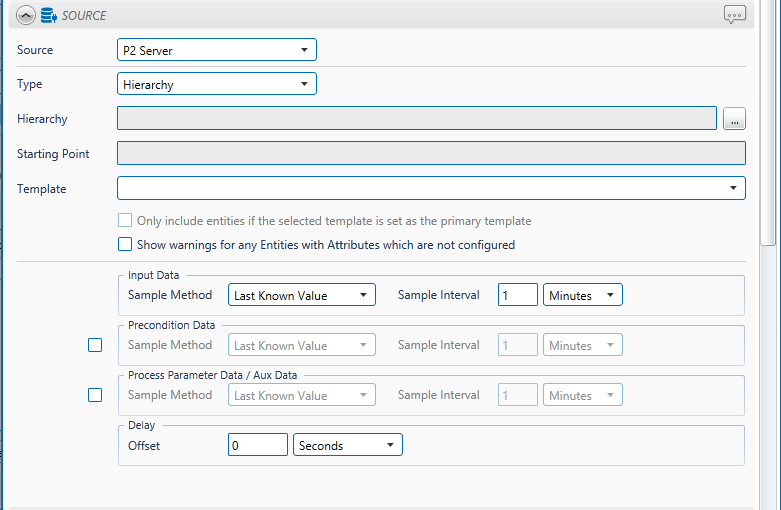Collapse the SOURCE section chevron
Viewport: 781px width, 510px height.
[25, 15]
